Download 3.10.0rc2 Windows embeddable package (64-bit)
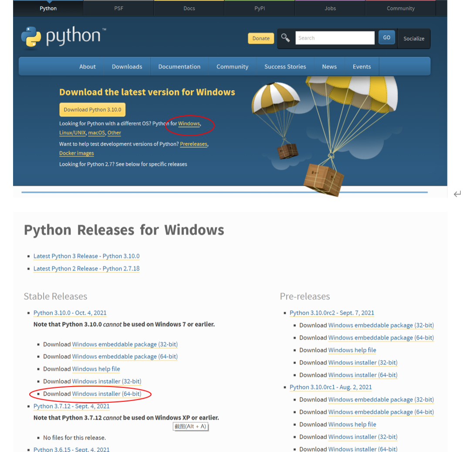The width and height of the screenshot is (476, 452). pyautogui.click(x=381, y=338)
